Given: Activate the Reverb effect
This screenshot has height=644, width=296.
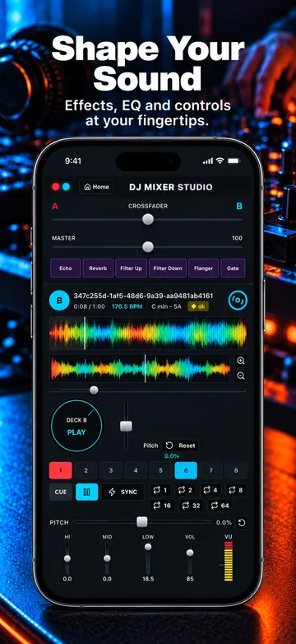Looking at the screenshot, I should click(98, 268).
